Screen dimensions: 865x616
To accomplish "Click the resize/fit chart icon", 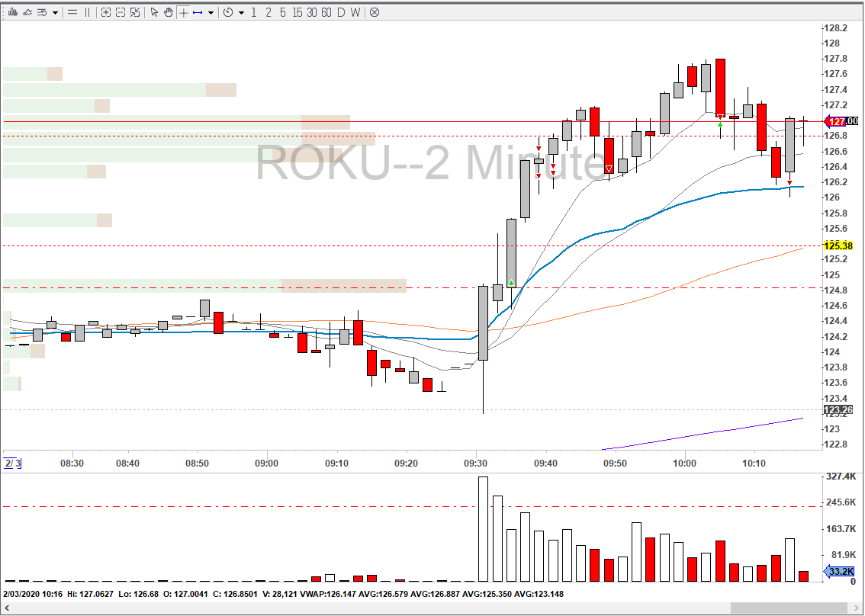I will pos(135,12).
